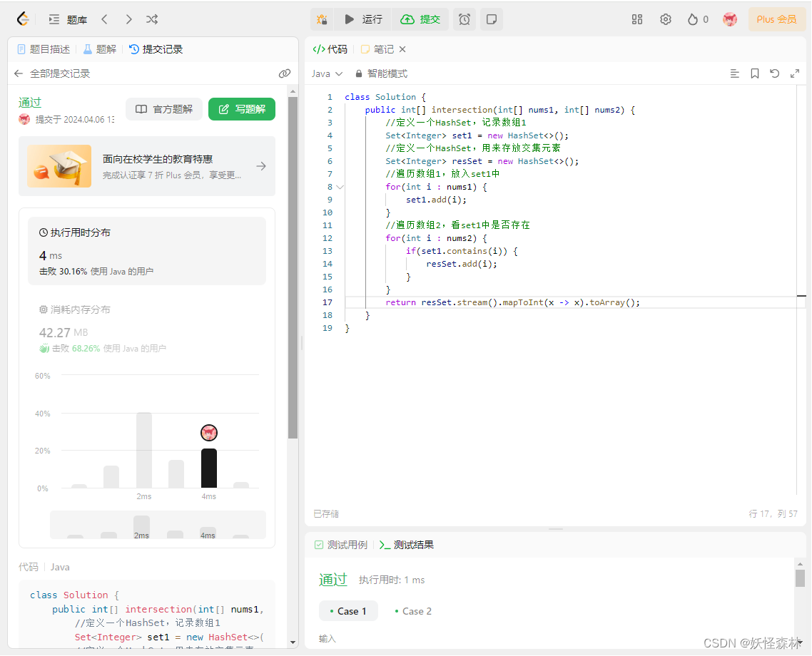812x656 pixels.
Task: Click the editor bookmark icon
Action: 754,74
